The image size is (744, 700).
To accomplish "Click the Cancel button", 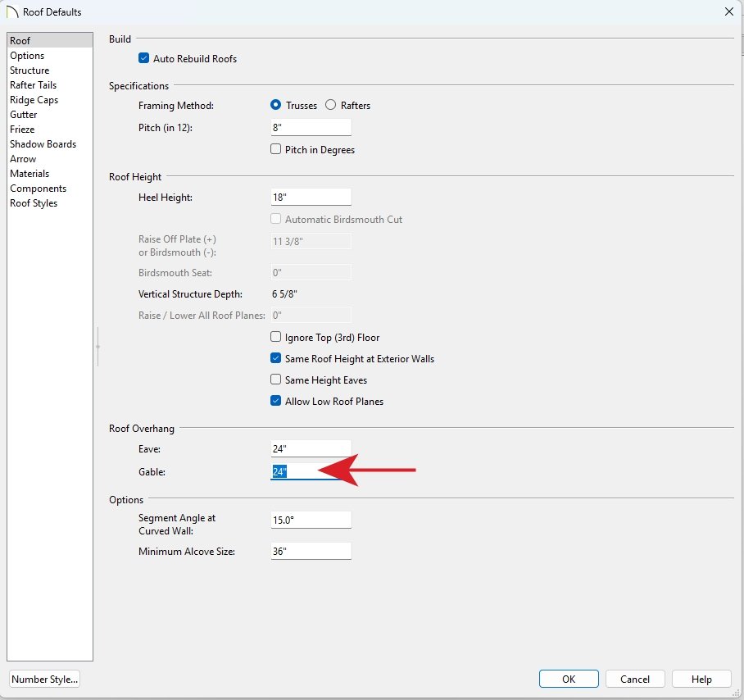I will pyautogui.click(x=635, y=680).
